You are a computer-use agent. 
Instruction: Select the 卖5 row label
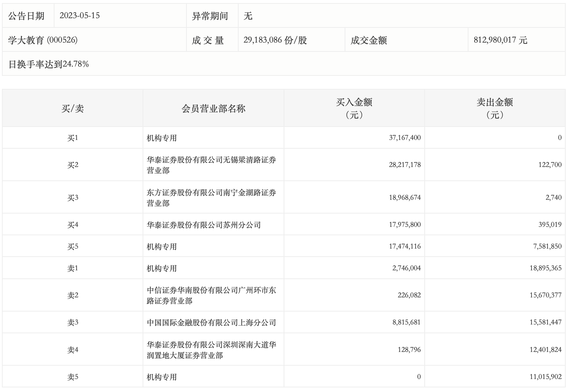(73, 377)
